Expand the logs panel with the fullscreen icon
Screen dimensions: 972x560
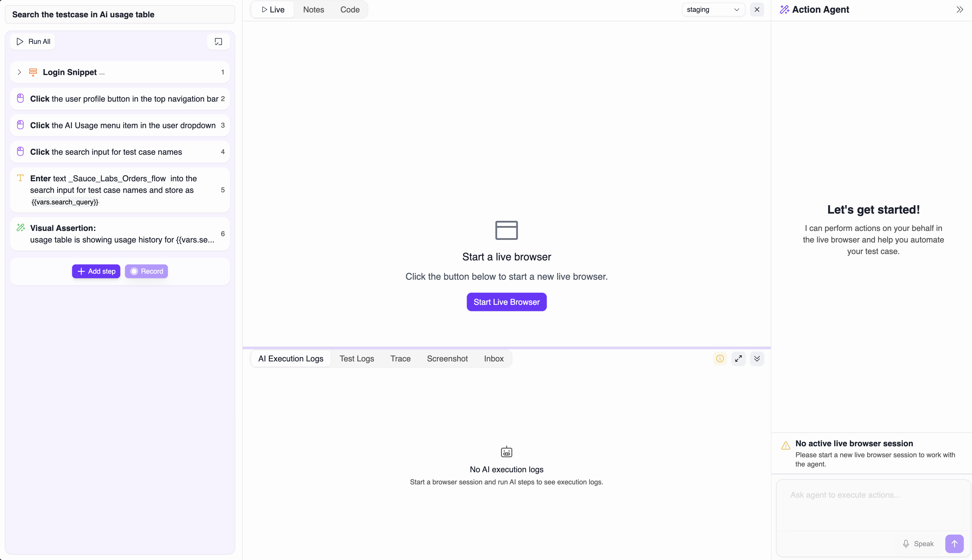click(738, 358)
